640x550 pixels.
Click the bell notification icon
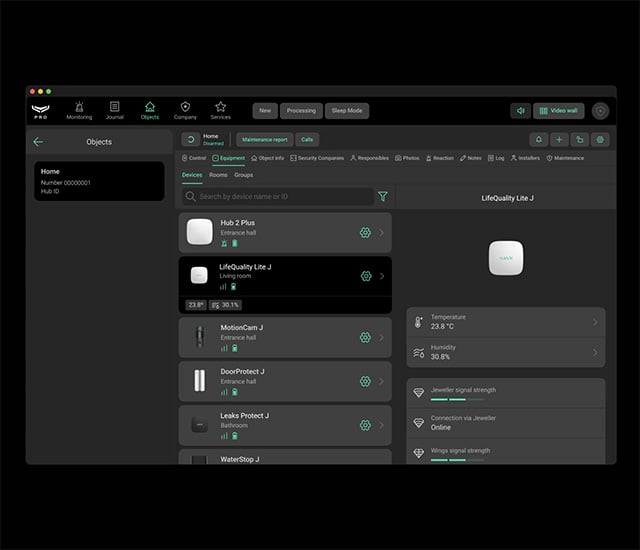[539, 140]
